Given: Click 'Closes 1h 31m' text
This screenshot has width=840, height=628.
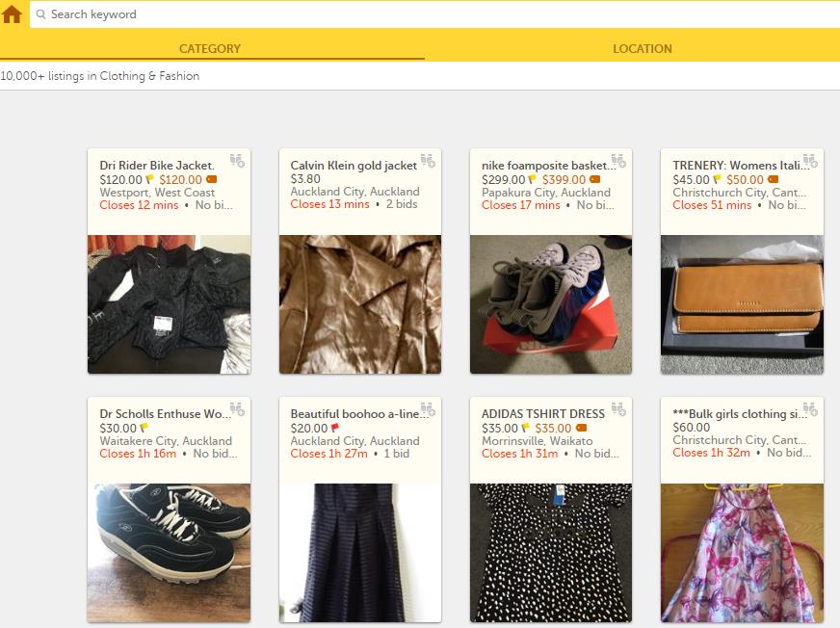Looking at the screenshot, I should (519, 454).
